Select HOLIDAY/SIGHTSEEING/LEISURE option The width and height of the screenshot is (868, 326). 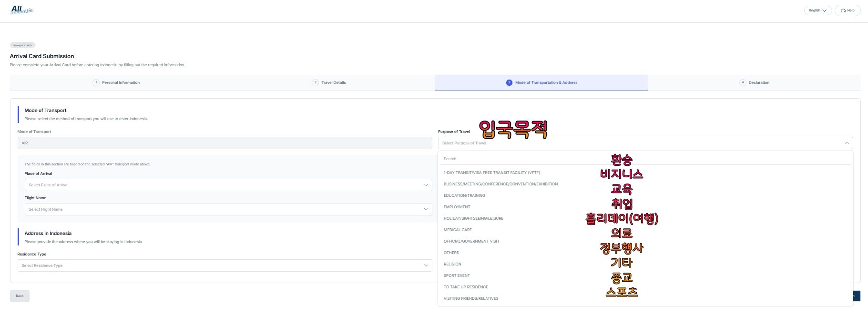(645, 218)
